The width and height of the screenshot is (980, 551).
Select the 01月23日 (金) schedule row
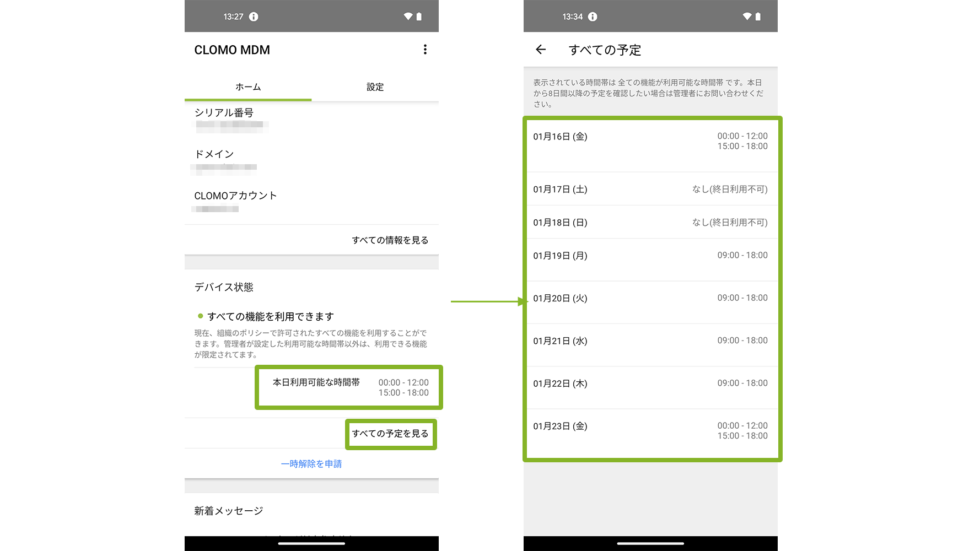650,431
